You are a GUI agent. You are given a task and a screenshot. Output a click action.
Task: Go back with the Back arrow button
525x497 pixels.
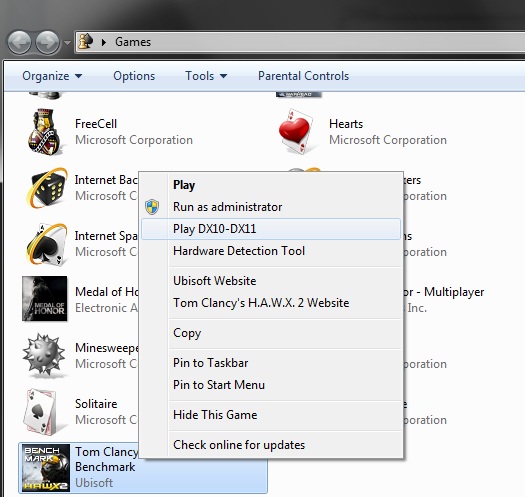click(x=19, y=42)
